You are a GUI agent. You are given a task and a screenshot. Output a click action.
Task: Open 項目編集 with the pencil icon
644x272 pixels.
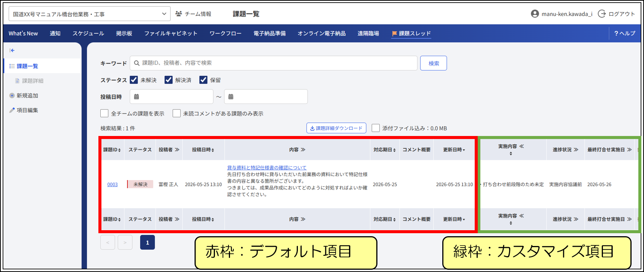click(x=12, y=110)
